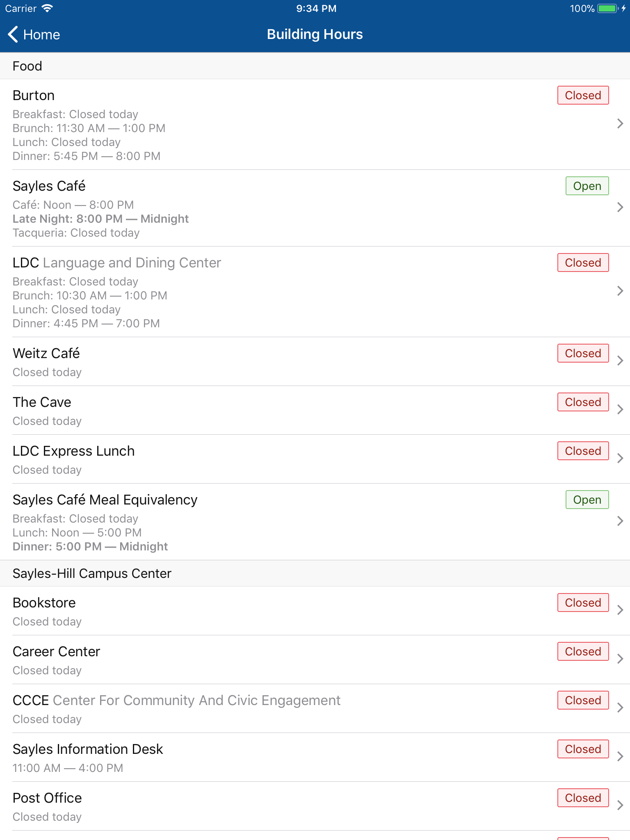Tap the Building Hours title
The width and height of the screenshot is (630, 840).
[x=315, y=34]
